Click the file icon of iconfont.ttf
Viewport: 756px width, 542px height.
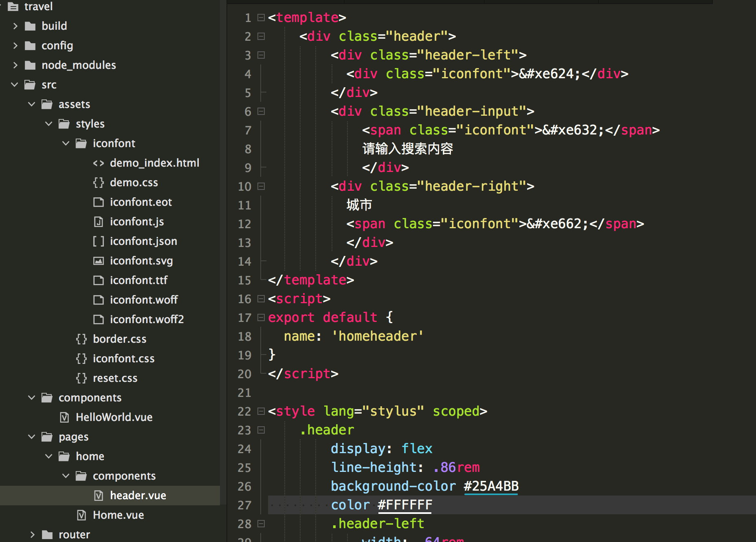(x=99, y=280)
